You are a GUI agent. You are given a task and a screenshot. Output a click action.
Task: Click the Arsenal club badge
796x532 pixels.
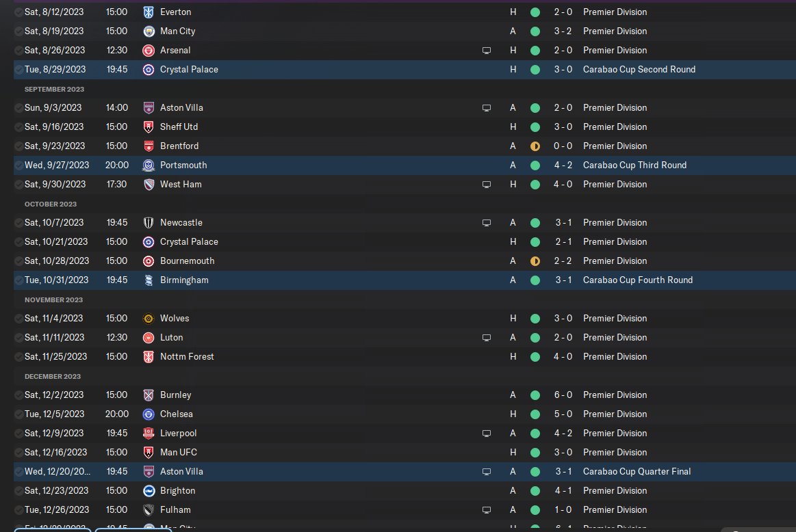(x=149, y=51)
